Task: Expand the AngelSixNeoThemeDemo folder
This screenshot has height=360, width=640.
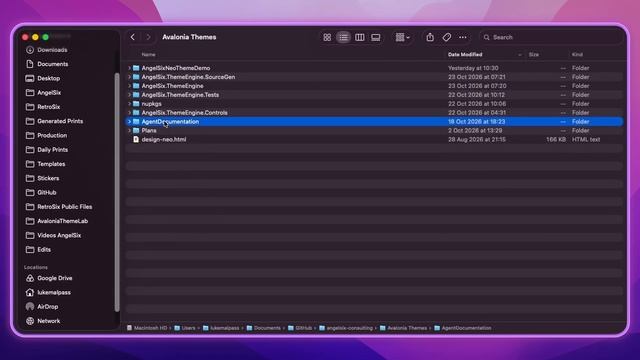Action: coord(129,68)
